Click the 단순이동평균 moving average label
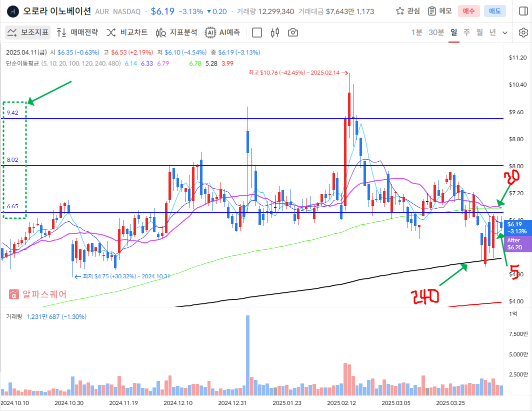532x412 pixels. click(22, 63)
